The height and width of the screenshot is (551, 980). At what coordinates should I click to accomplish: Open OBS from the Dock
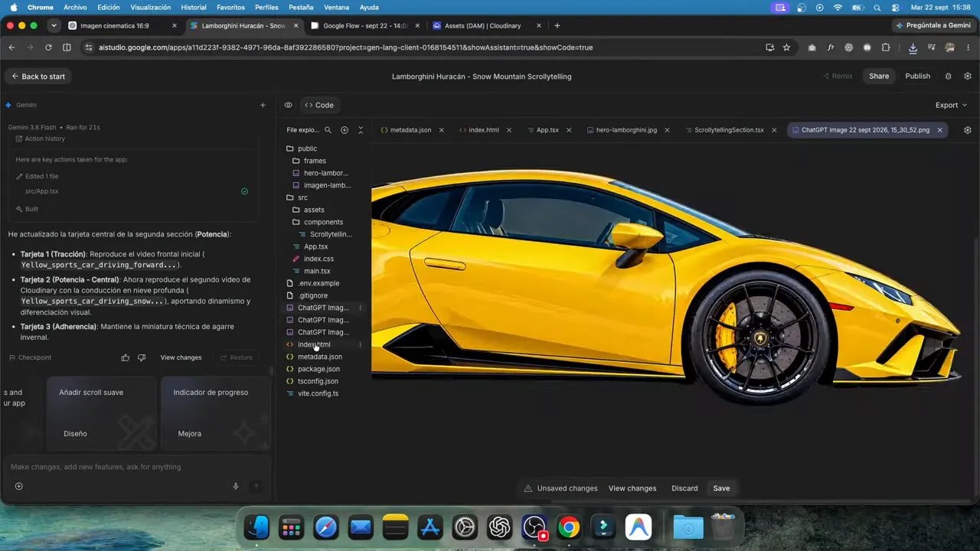pos(534,527)
